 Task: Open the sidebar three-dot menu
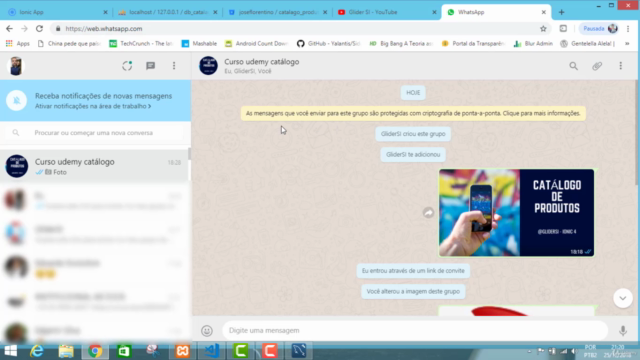(174, 66)
